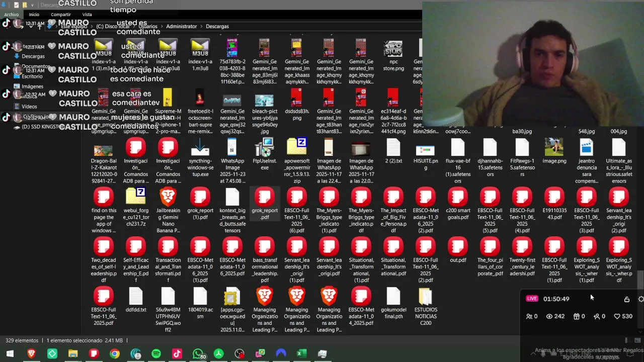The width and height of the screenshot is (644, 362).
Task: Click the Windows Start button
Action: pyautogui.click(x=10, y=354)
